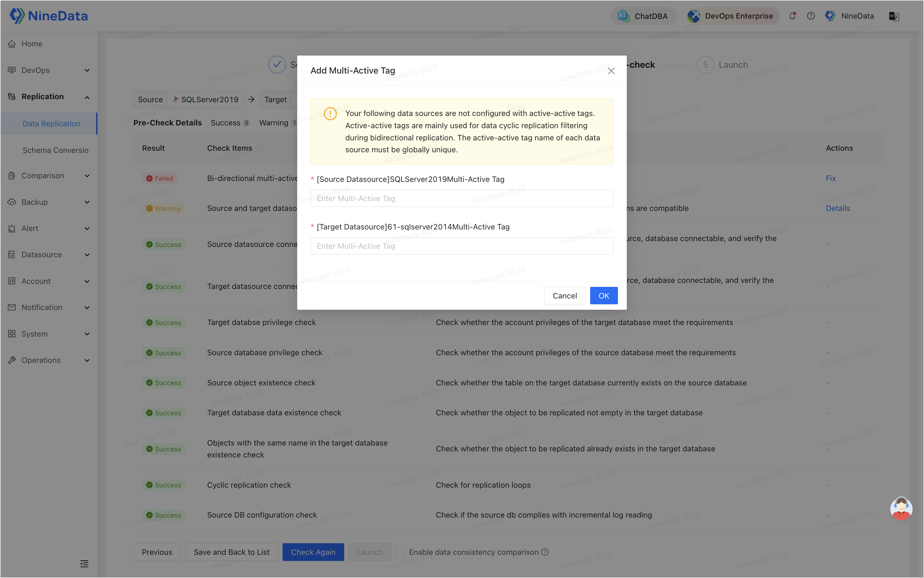
Task: Expand the Comparison menu chevron
Action: coord(87,176)
